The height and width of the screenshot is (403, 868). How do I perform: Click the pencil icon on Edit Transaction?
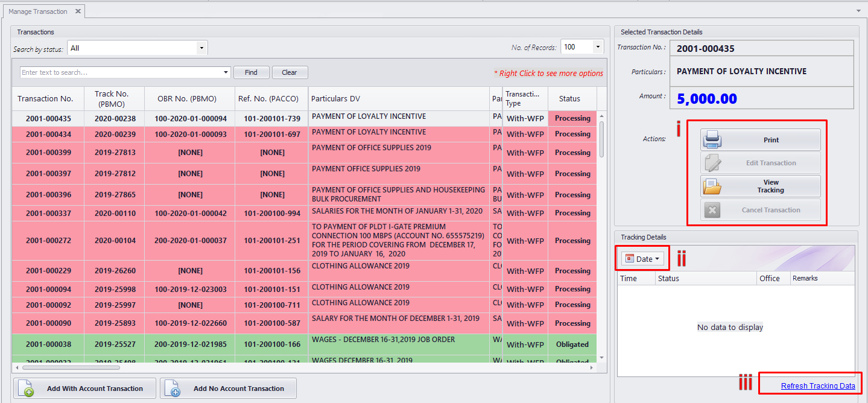(712, 163)
